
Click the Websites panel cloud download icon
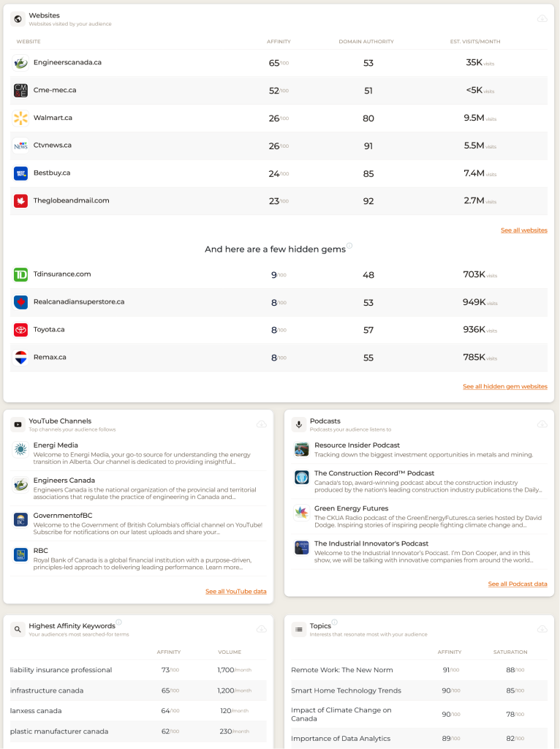[x=542, y=18]
